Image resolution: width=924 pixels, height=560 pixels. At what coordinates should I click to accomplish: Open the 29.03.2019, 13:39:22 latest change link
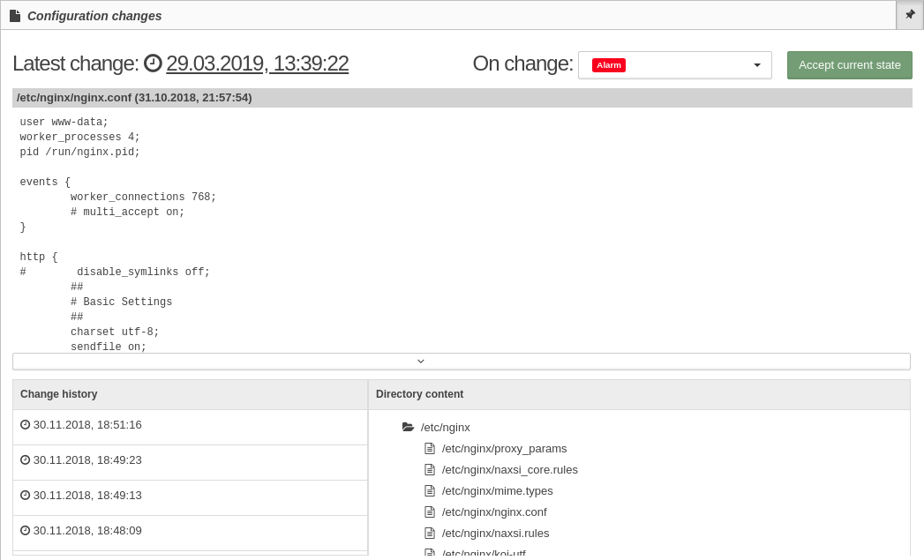pos(258,63)
